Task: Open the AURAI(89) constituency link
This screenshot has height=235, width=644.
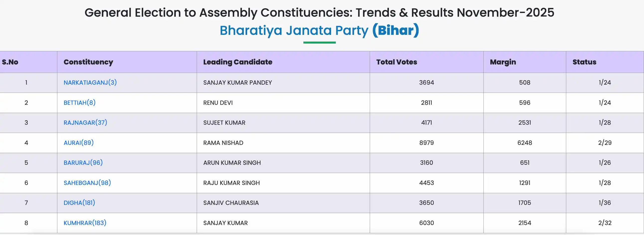Action: point(79,143)
